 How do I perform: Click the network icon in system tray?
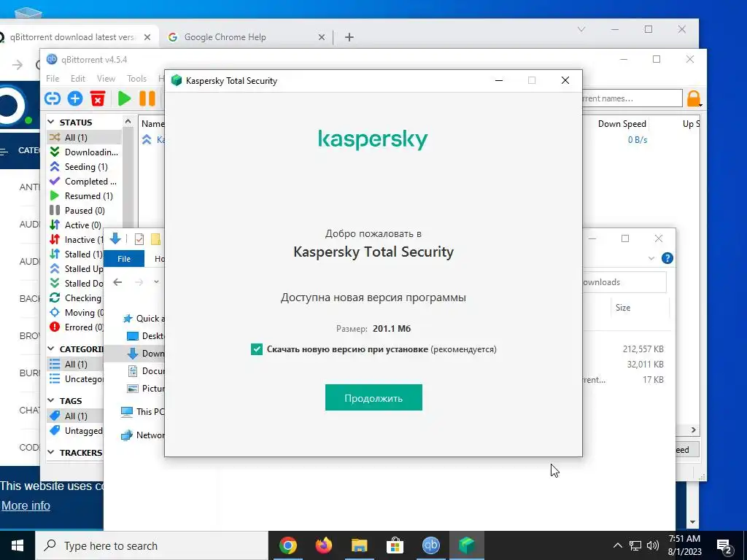click(x=635, y=545)
